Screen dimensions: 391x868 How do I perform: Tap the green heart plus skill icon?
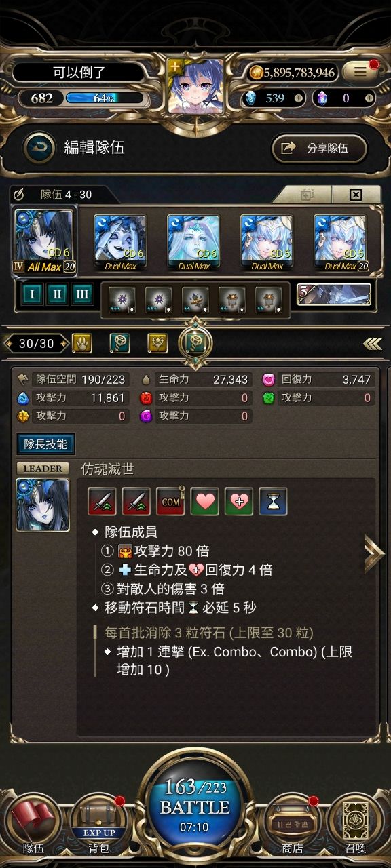click(x=238, y=501)
